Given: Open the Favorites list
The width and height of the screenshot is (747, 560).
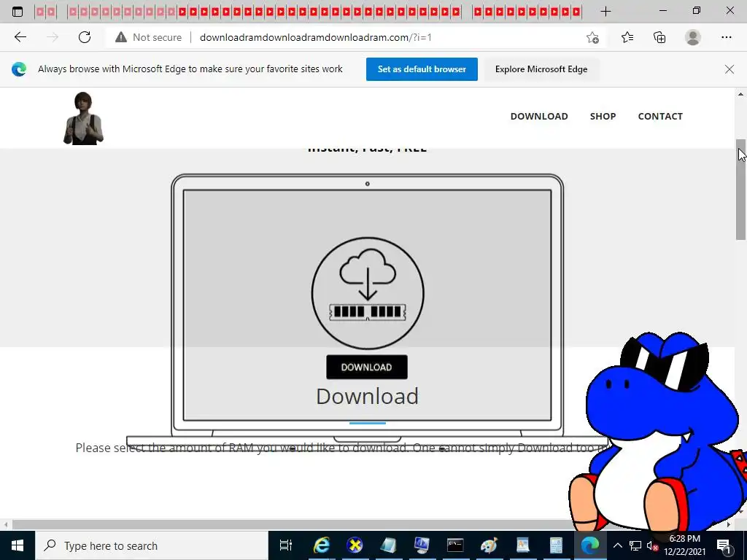Looking at the screenshot, I should click(627, 37).
